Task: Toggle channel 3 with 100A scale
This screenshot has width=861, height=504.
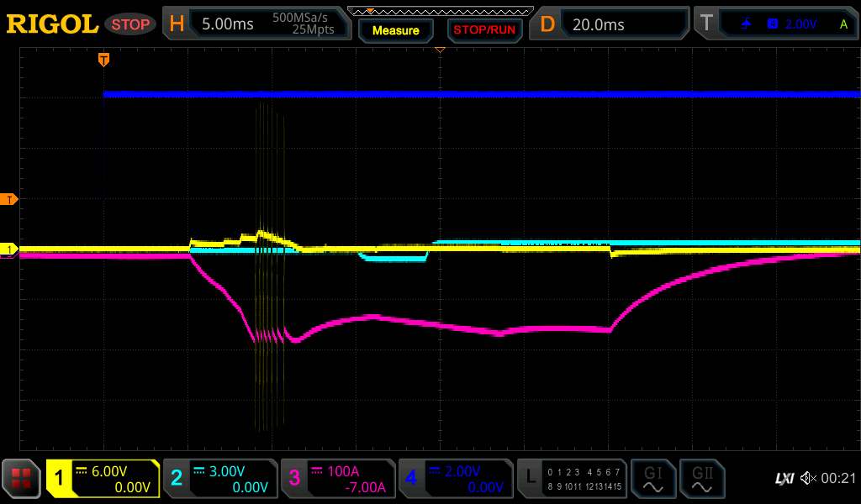Action: [338, 479]
